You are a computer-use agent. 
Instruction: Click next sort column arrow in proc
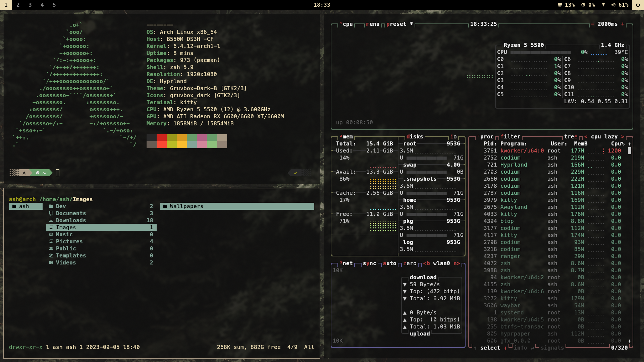click(623, 137)
